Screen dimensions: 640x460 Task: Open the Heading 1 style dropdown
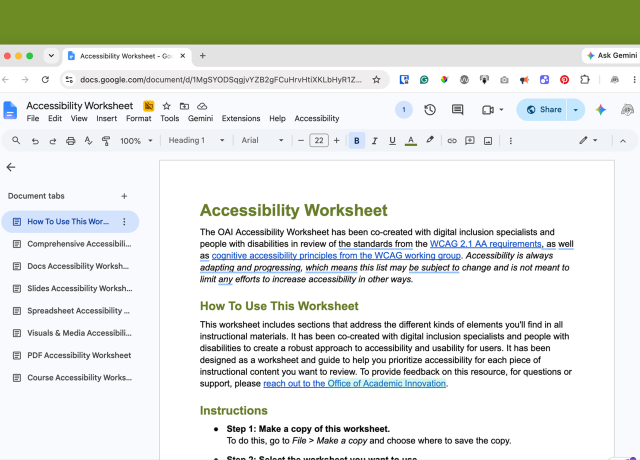coord(197,140)
